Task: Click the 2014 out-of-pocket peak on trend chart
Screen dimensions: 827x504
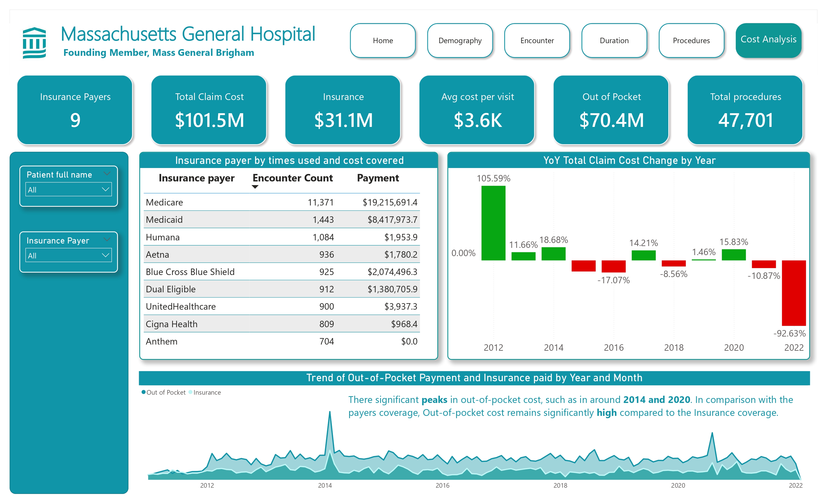Action: (330, 412)
